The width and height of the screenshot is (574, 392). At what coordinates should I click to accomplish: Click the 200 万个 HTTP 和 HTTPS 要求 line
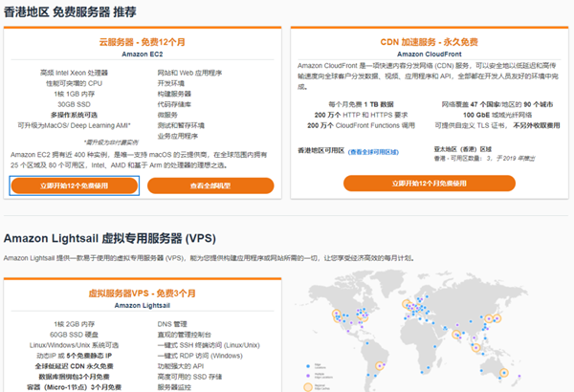(361, 115)
